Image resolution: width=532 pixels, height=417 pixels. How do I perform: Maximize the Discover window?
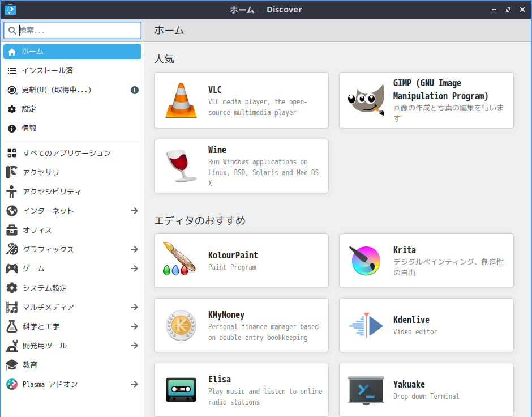pos(508,10)
